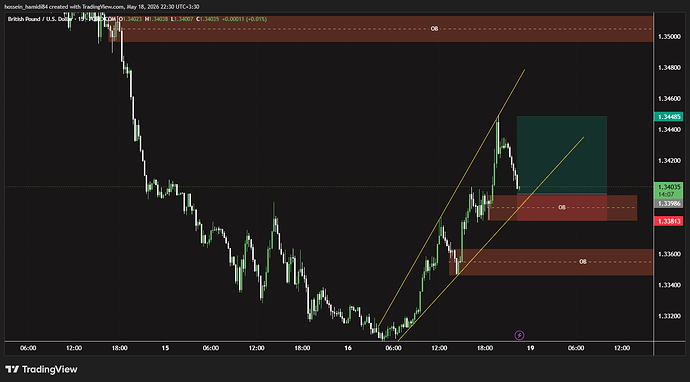Click the 1.33600 price scale label
The width and height of the screenshot is (690, 382).
tap(669, 254)
